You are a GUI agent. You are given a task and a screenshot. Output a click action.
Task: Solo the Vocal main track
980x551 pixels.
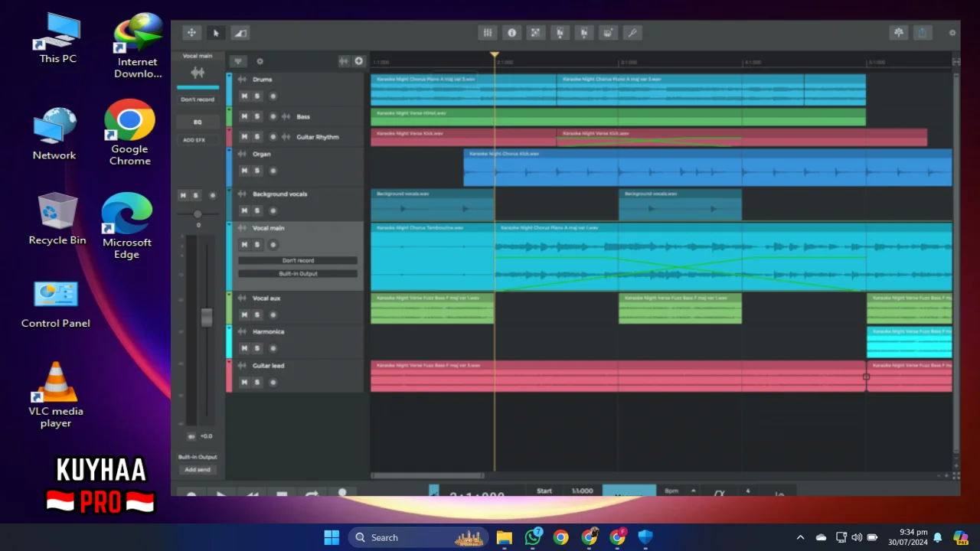click(257, 245)
